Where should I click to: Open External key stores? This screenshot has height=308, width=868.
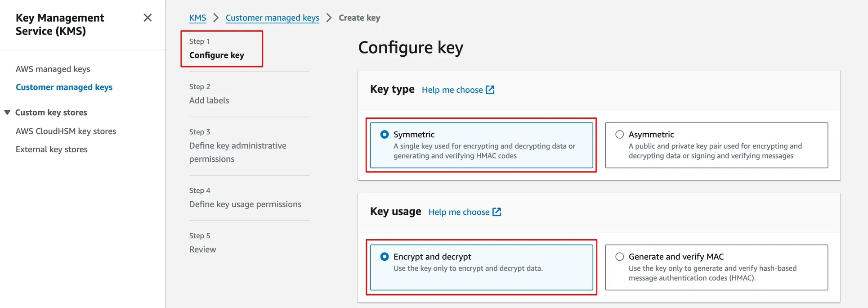(51, 149)
